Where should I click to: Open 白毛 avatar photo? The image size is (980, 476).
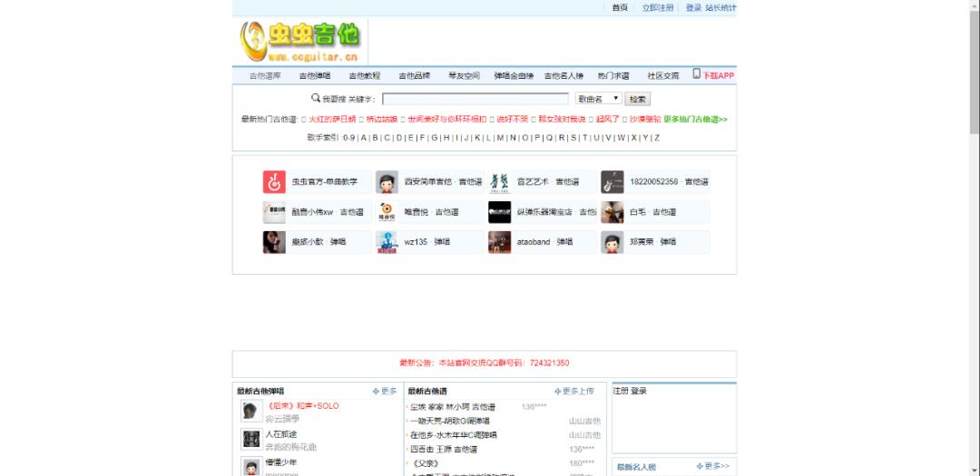[612, 212]
